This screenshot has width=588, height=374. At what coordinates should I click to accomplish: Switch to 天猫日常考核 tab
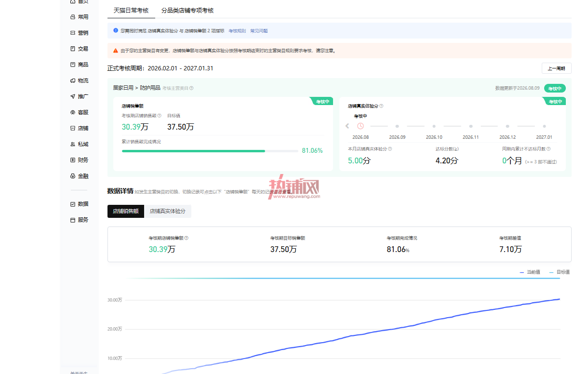point(131,10)
